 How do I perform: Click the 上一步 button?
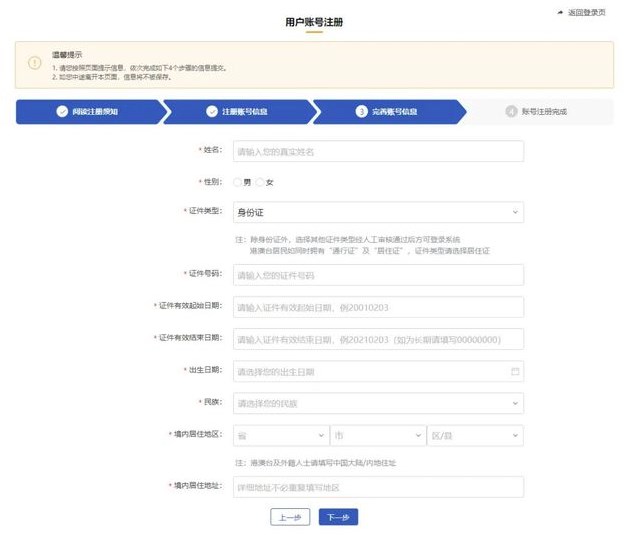(x=290, y=517)
